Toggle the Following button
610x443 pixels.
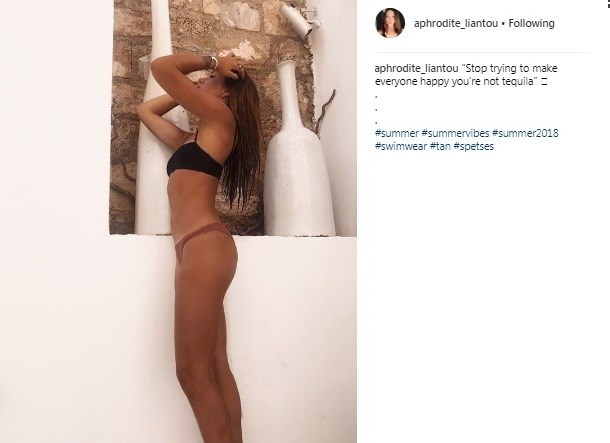click(531, 23)
